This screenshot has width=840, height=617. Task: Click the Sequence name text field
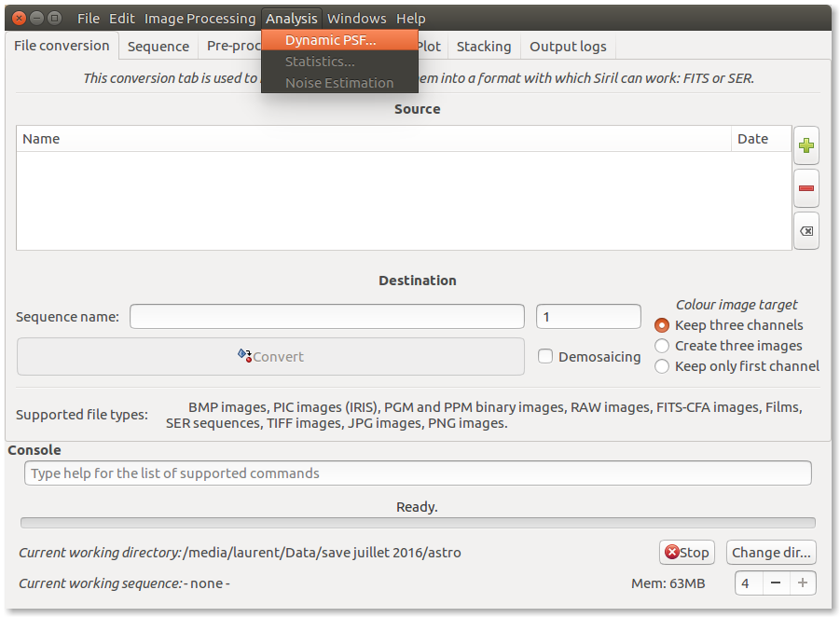[x=326, y=317]
